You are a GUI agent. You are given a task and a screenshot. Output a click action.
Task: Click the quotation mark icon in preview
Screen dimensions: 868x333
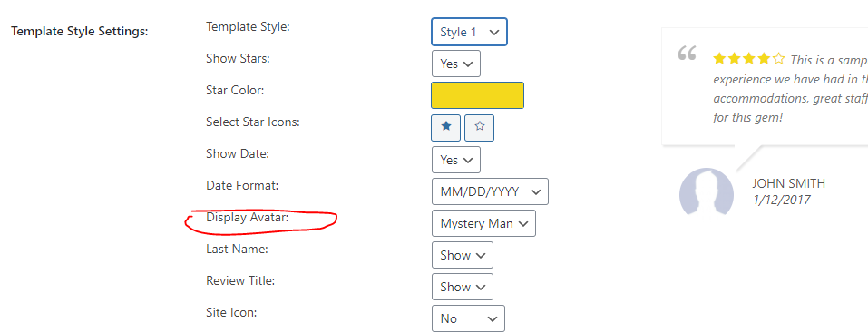coord(687,54)
